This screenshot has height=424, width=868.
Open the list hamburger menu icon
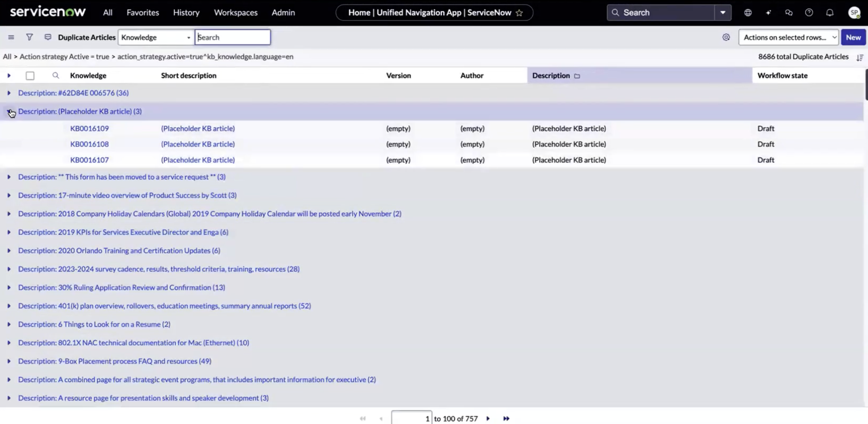pyautogui.click(x=11, y=37)
